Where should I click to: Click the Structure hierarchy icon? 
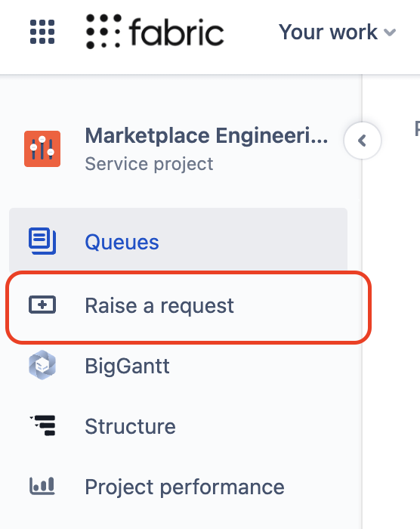(42, 425)
